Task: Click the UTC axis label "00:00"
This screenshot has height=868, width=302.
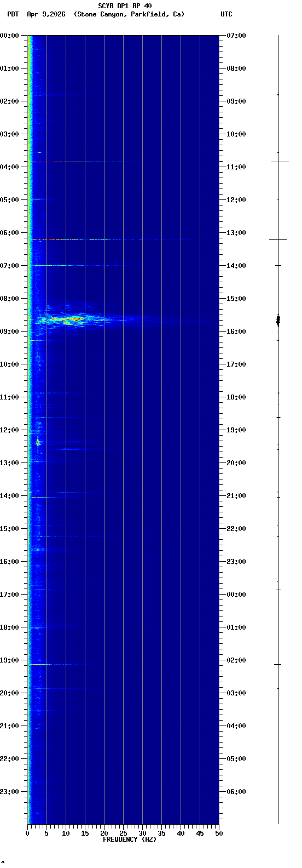Action: click(x=236, y=595)
